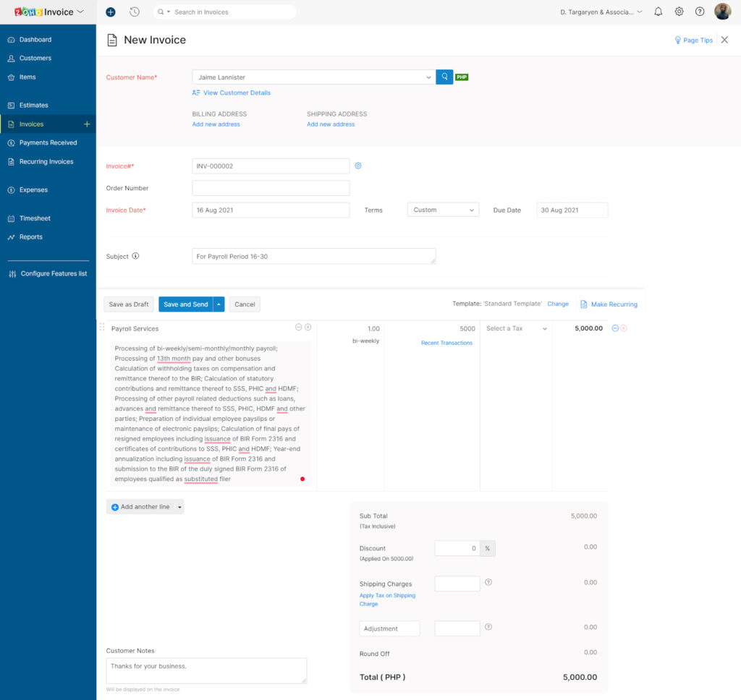Click the help question mark icon
This screenshot has width=741, height=700.
tap(698, 12)
